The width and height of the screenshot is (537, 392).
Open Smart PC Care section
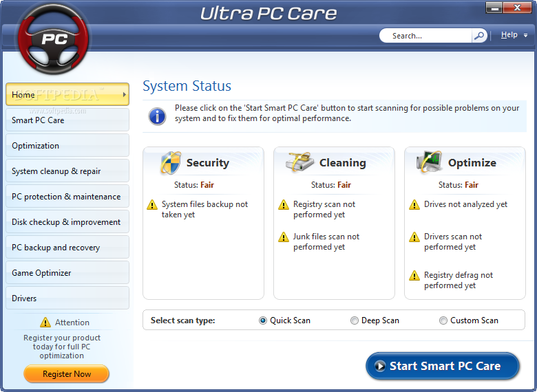67,120
